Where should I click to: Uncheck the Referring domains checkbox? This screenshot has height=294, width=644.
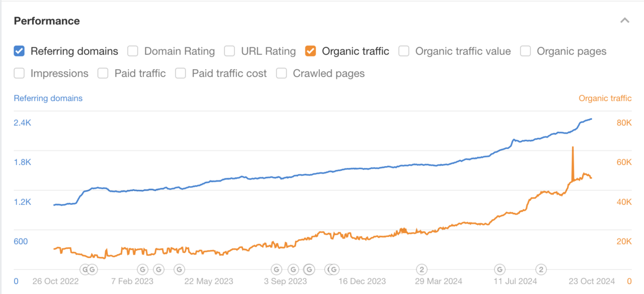coord(19,52)
